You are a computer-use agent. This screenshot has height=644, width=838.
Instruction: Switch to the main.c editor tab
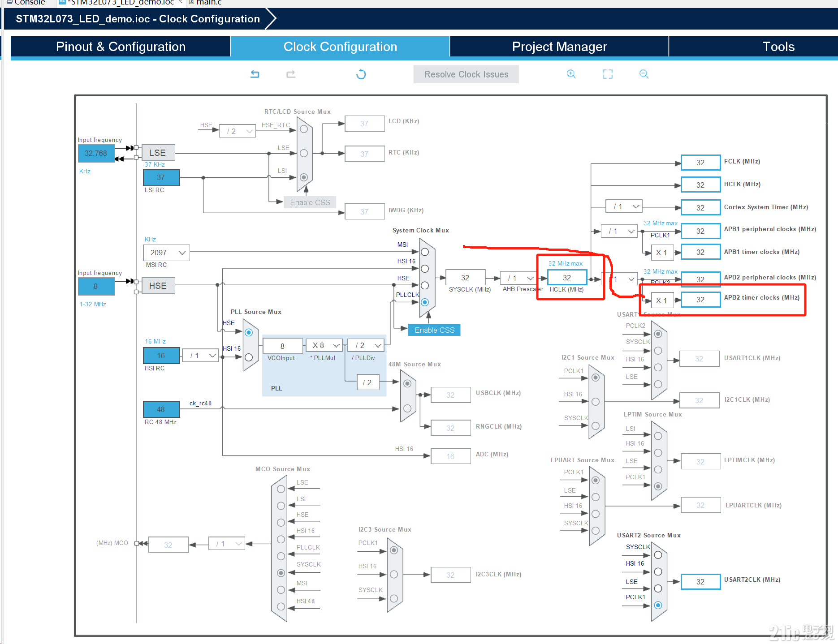(205, 3)
